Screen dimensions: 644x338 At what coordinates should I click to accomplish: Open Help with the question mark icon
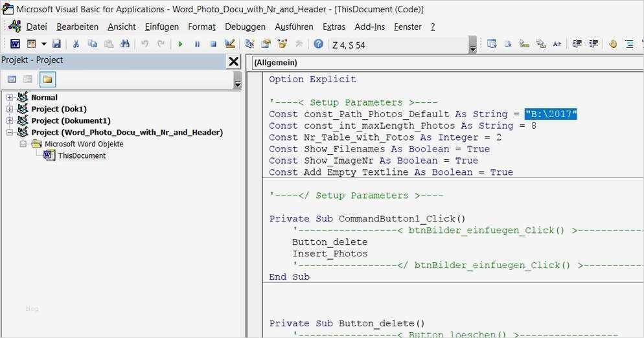[318, 44]
